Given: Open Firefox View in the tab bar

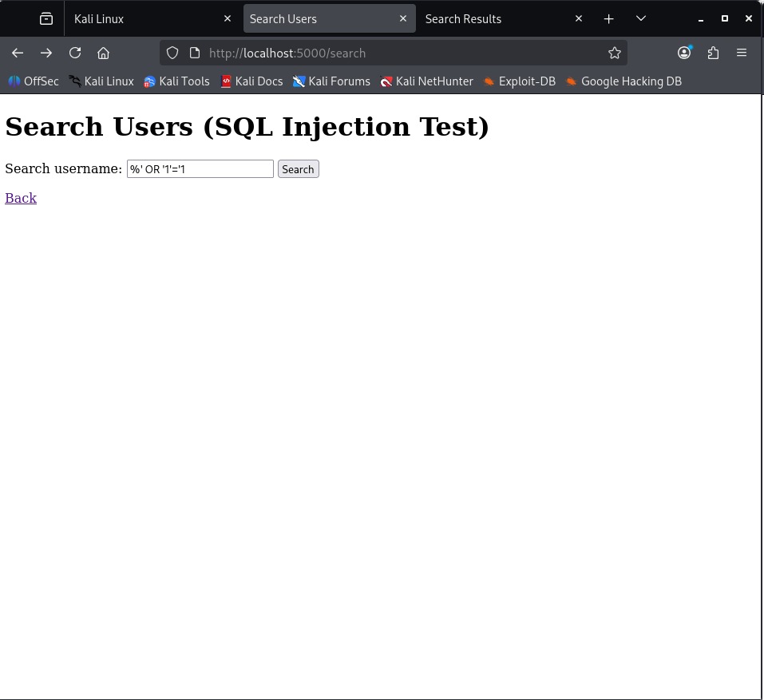Looking at the screenshot, I should click(x=46, y=18).
